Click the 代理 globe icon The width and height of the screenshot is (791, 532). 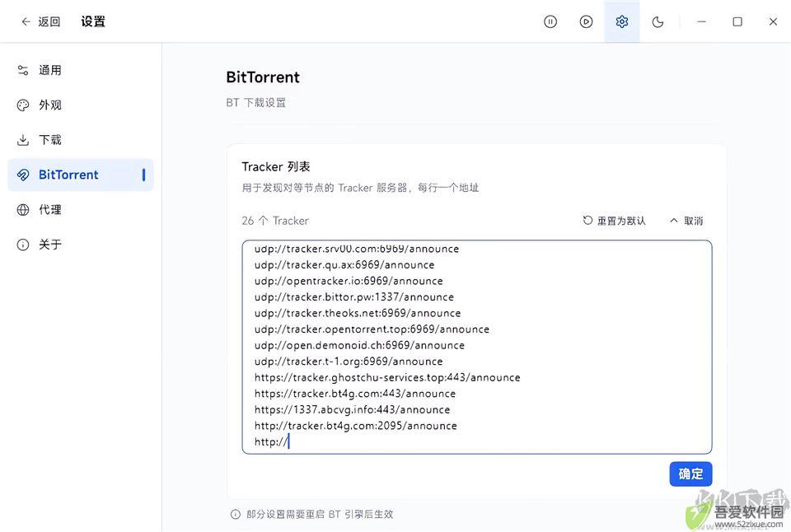click(23, 210)
